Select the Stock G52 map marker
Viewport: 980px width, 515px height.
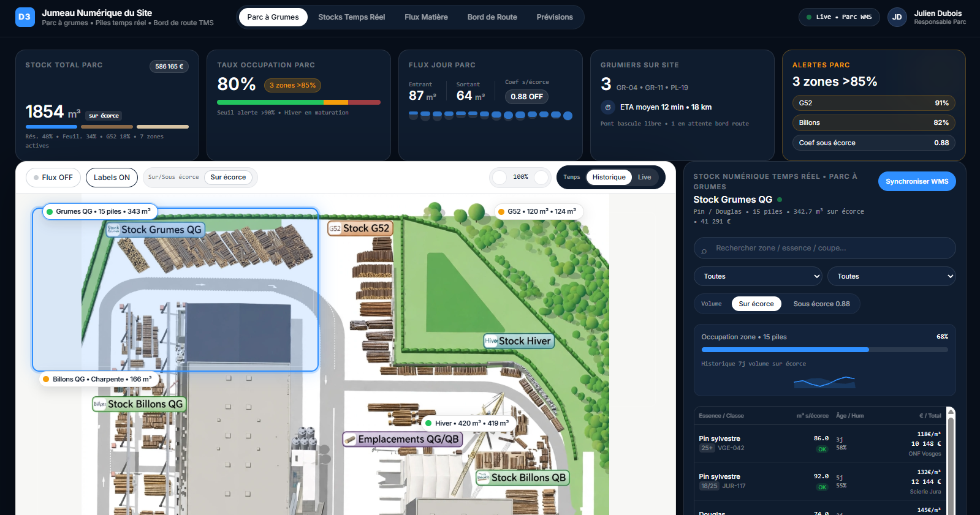tap(360, 228)
